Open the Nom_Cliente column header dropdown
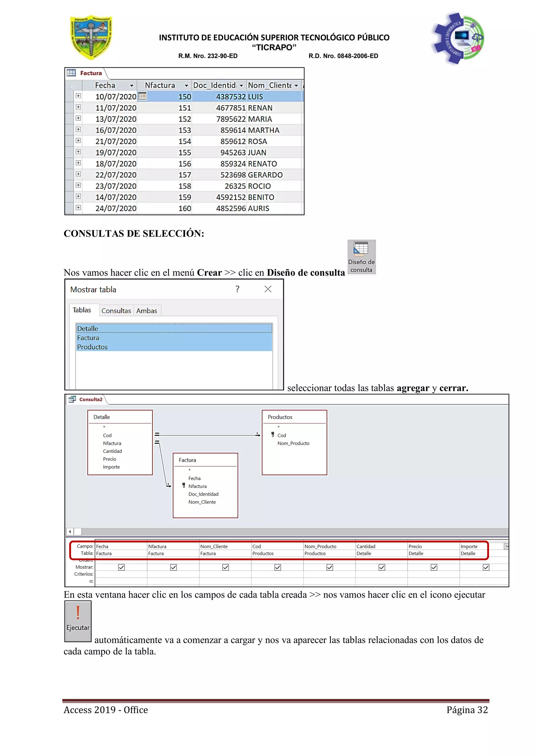 pyautogui.click(x=296, y=86)
